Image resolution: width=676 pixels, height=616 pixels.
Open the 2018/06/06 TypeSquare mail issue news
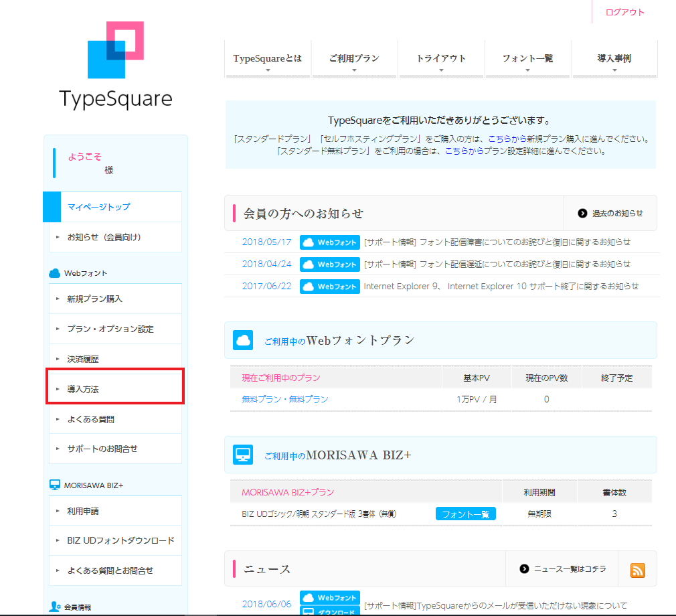[496, 606]
